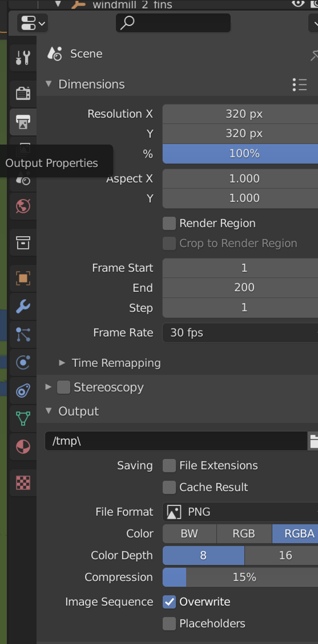Enable the Render Region checkbox

coord(169,223)
